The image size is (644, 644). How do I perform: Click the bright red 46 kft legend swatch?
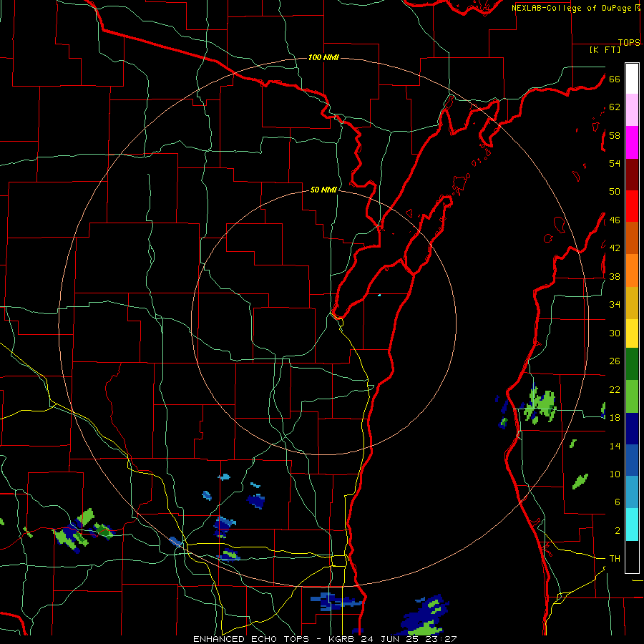pyautogui.click(x=632, y=206)
